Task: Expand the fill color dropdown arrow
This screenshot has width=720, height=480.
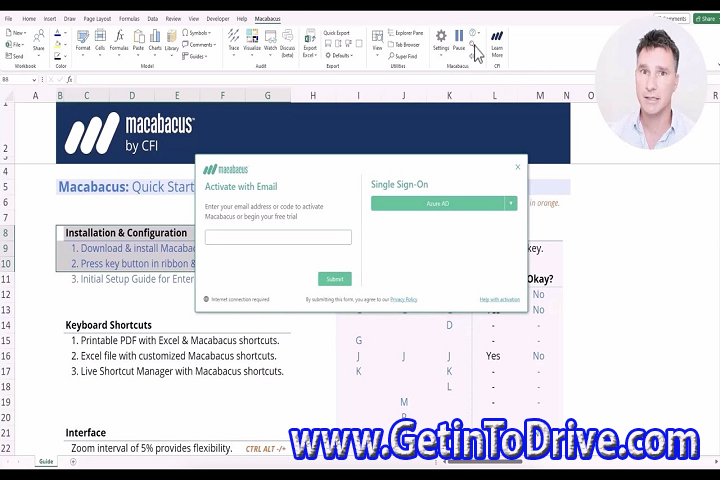Action: pos(66,45)
